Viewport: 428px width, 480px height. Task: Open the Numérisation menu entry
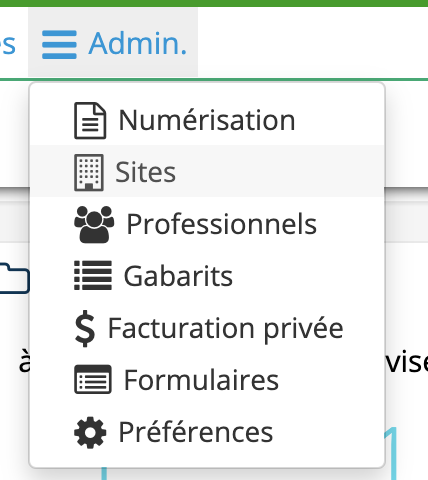pos(207,120)
